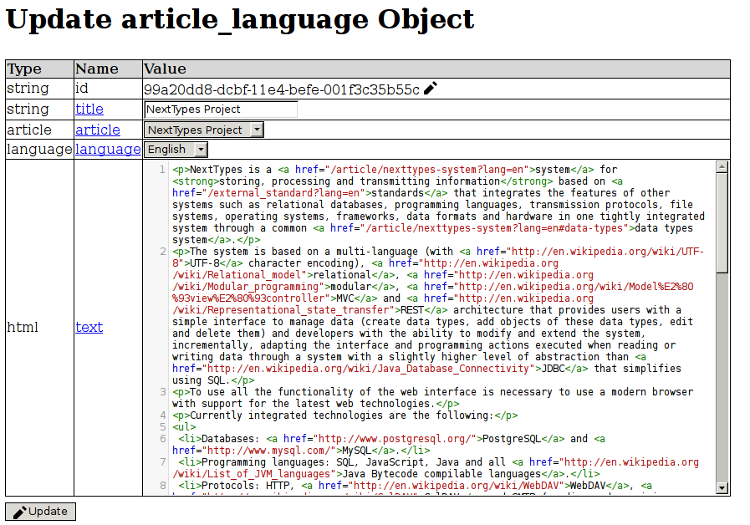This screenshot has width=750, height=525.
Task: Click line number 8 in editor gutter
Action: (x=162, y=485)
